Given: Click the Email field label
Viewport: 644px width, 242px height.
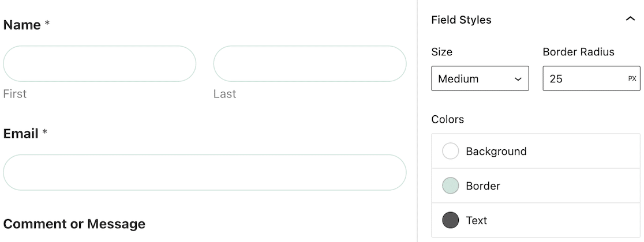Looking at the screenshot, I should pyautogui.click(x=21, y=134).
